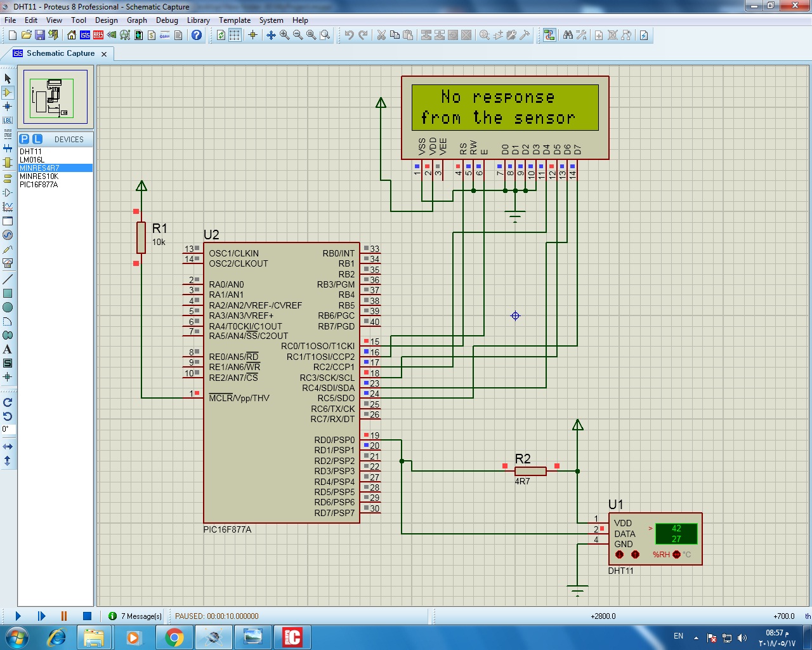Select Graph Mode tool
Viewport: 812px width, 650px height.
(8, 207)
